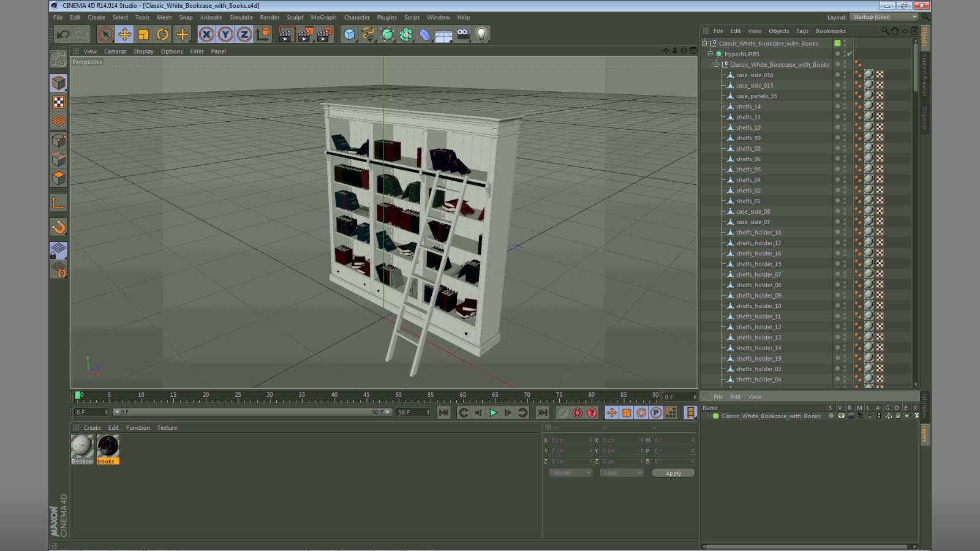Click frame 45 on the timeline ruler
980x551 pixels.
coord(366,395)
